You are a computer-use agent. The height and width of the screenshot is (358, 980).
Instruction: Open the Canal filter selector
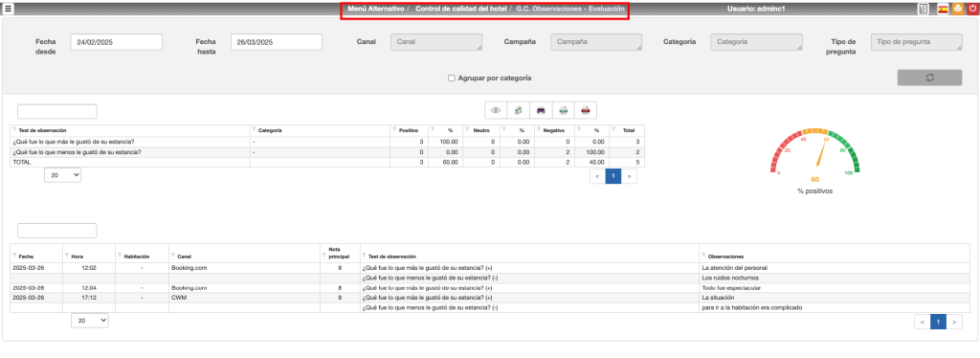point(436,42)
